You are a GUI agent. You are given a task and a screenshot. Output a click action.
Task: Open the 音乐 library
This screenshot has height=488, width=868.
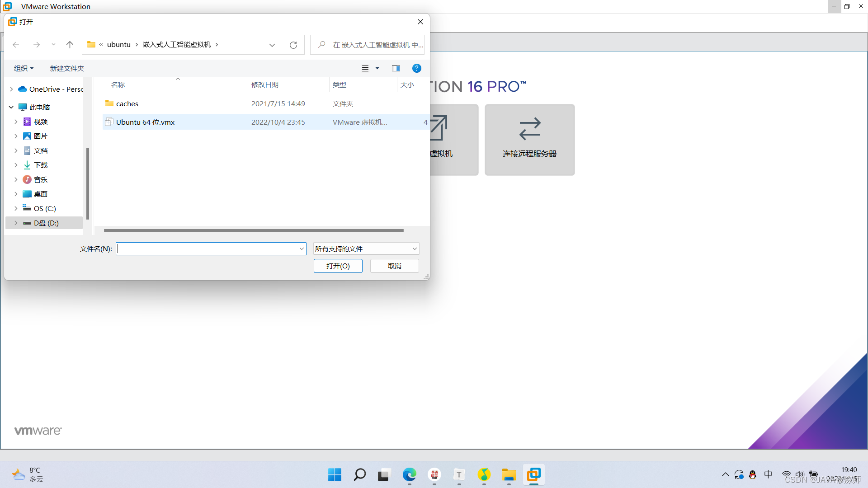coord(36,179)
